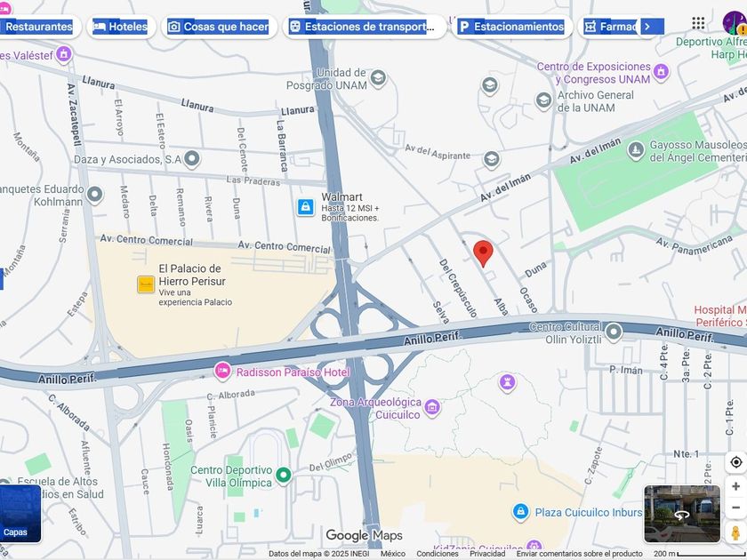Click the Av. Panamericana label
Image resolution: width=747 pixels, height=560 pixels.
point(694,244)
